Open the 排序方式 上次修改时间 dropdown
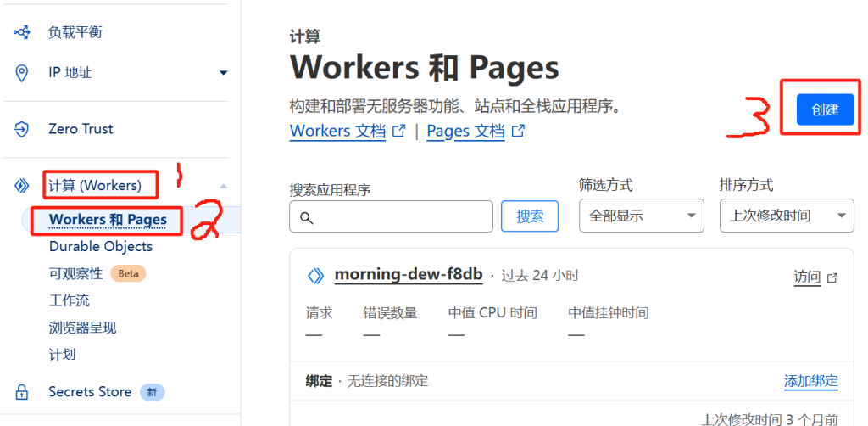This screenshot has height=426, width=868. [787, 216]
